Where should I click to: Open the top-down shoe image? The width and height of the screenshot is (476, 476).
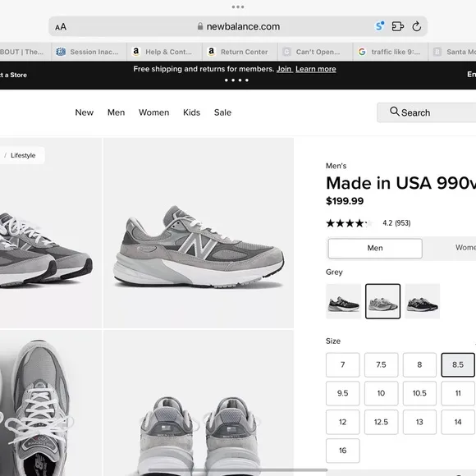tap(51, 403)
